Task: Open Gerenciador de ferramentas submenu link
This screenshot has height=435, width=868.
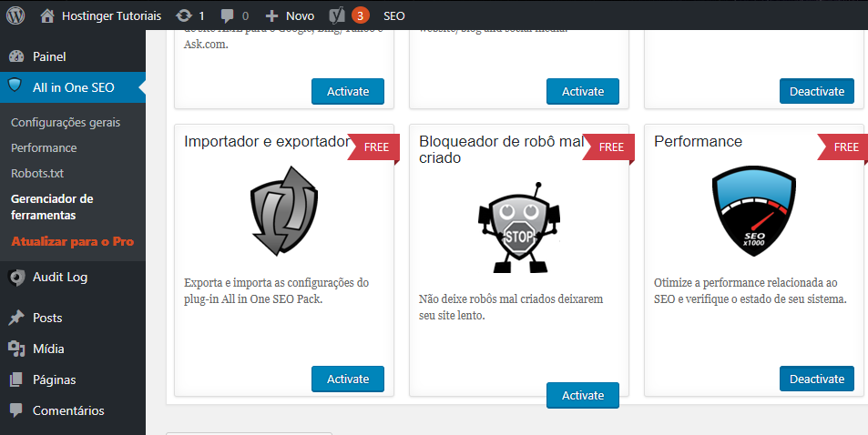Action: 52,207
